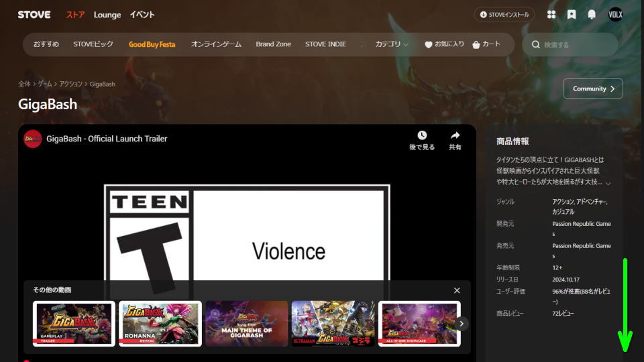Expand the product description text
Image resolution: width=644 pixels, height=362 pixels.
click(x=608, y=183)
